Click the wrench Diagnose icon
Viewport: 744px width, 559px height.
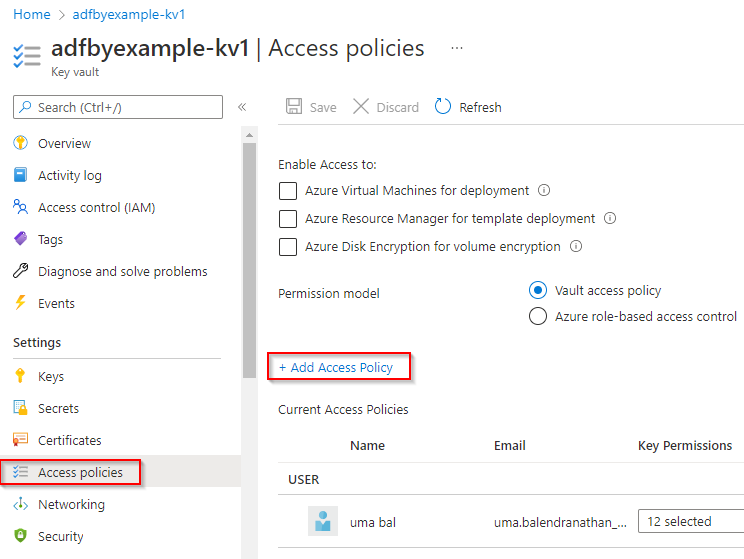[20, 270]
